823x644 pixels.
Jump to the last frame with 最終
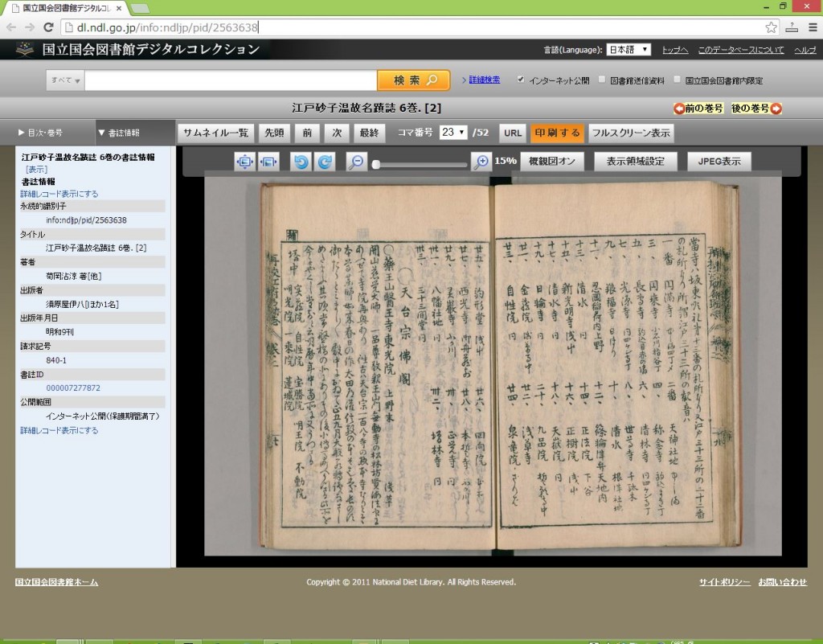coord(369,133)
